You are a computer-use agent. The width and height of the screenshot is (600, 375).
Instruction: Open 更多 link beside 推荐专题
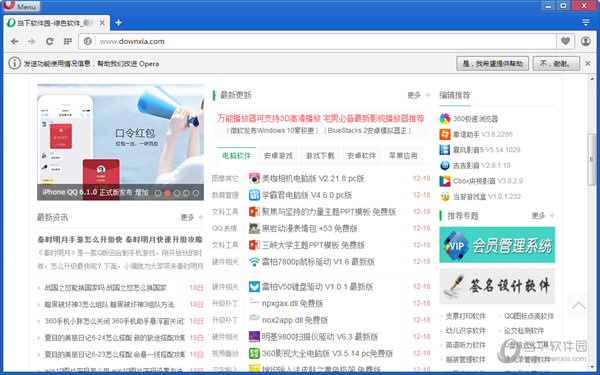(x=543, y=216)
